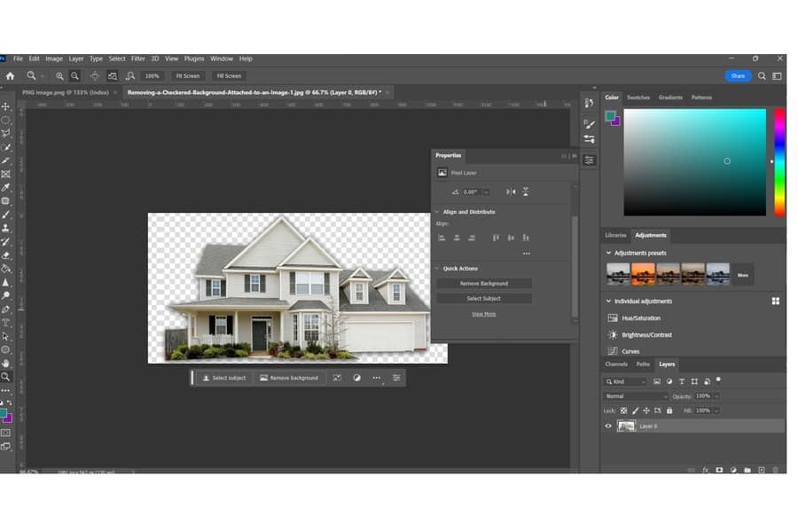Screen dimensions: 798x532
Task: Select the Horizontal Type tool
Action: point(6,322)
